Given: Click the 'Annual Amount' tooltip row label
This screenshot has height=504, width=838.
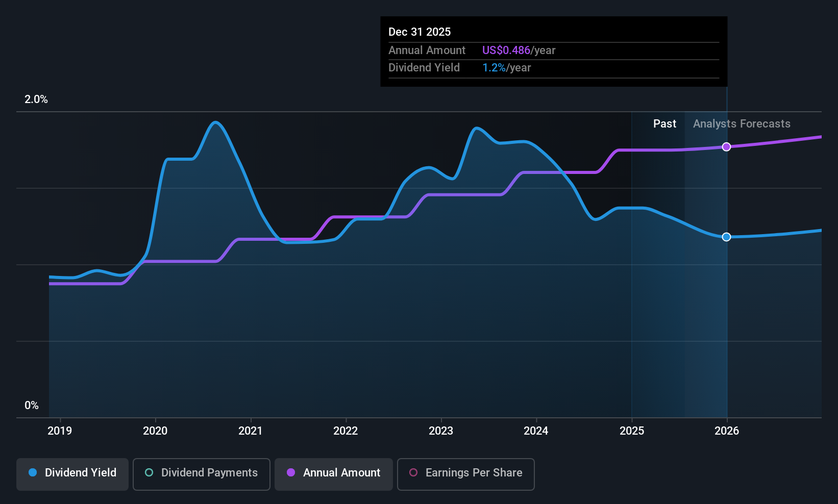Looking at the screenshot, I should (427, 51).
